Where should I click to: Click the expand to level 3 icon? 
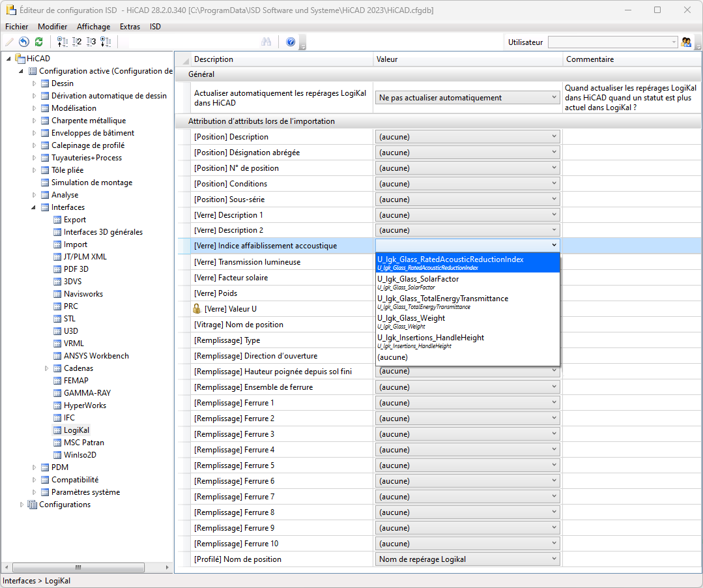coord(91,42)
